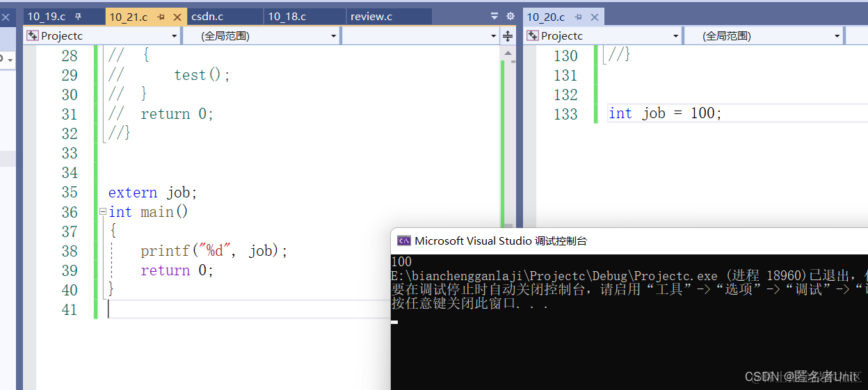Click the Projectc icon in right navigation bar
Viewport: 868px width, 390px height.
coord(533,36)
